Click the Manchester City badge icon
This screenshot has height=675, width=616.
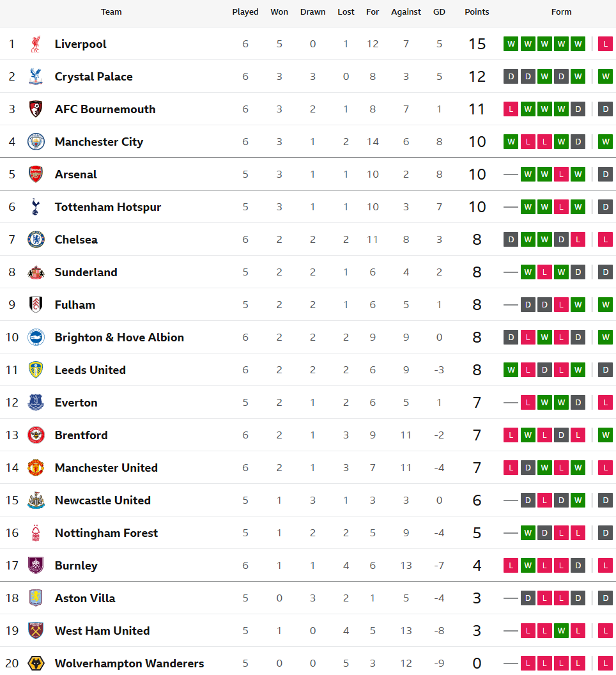tap(36, 142)
